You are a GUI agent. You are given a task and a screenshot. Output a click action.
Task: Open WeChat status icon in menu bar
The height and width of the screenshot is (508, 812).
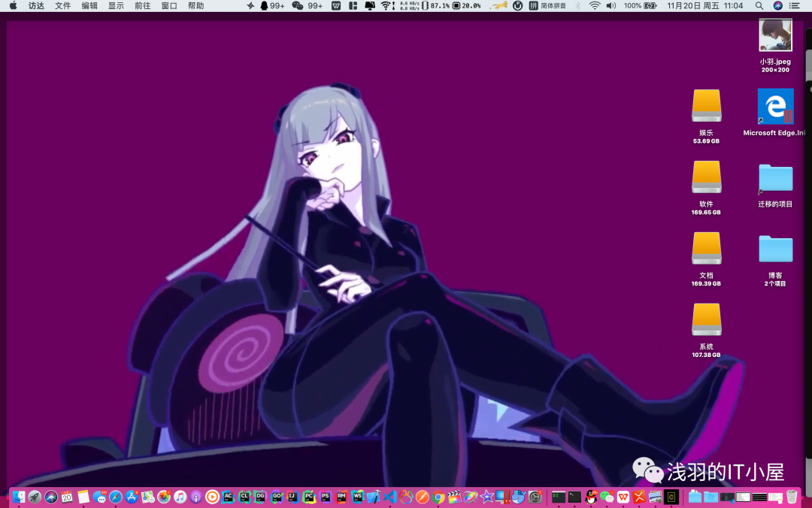click(307, 6)
